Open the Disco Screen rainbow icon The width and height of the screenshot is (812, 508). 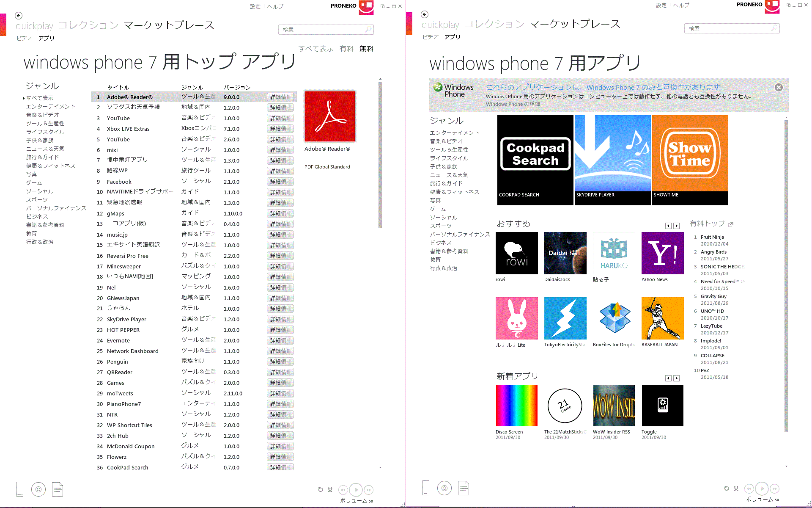tap(516, 406)
